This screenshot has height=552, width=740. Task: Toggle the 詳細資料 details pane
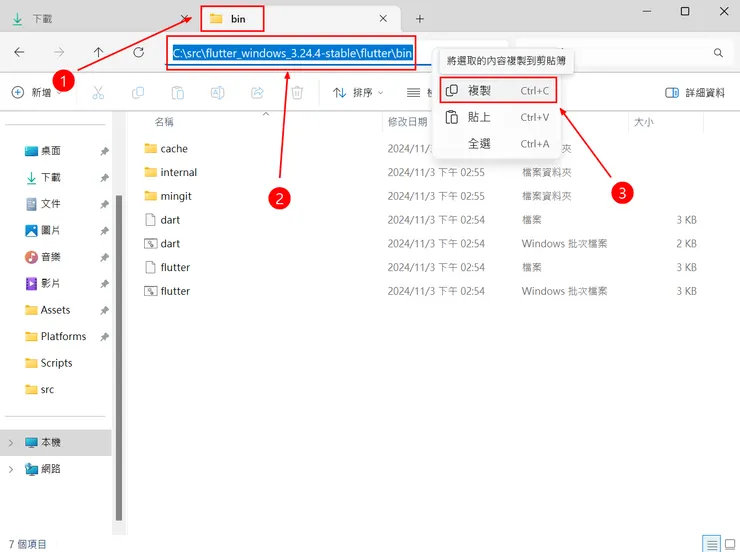pos(695,92)
